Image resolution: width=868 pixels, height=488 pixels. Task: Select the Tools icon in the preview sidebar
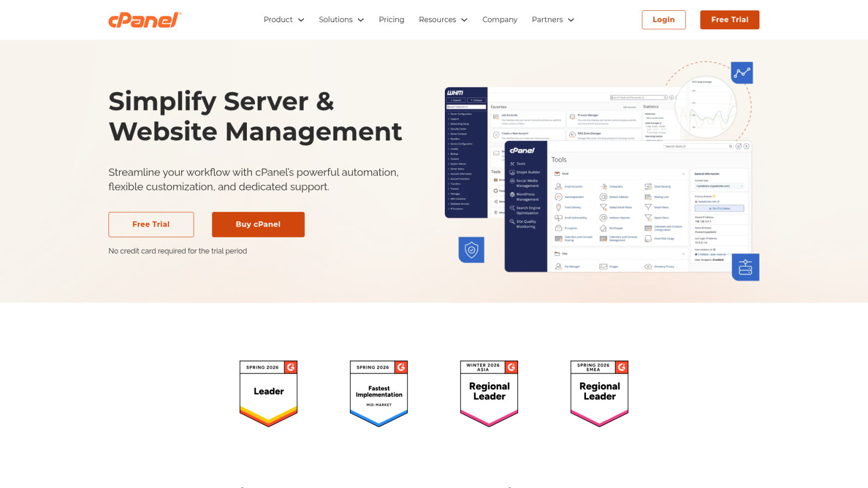512,164
